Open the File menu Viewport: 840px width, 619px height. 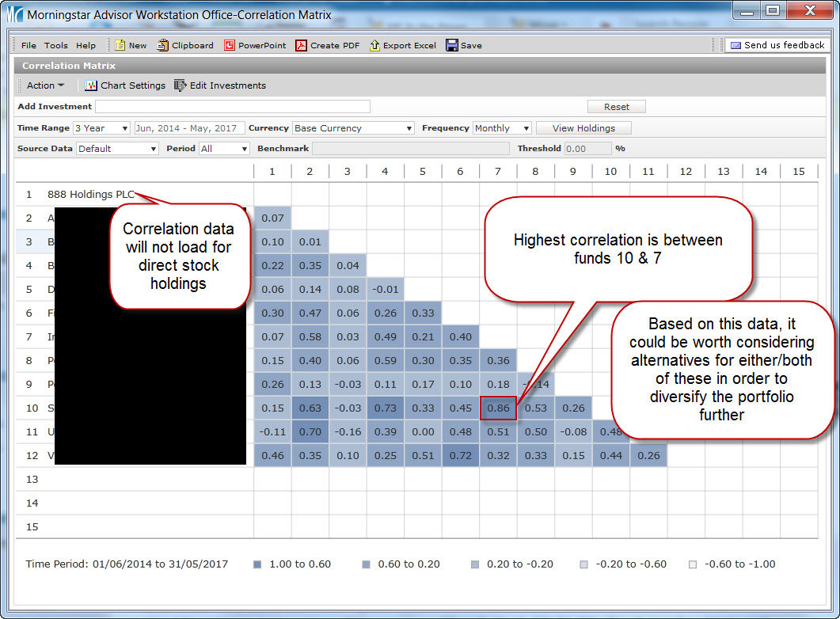(29, 45)
